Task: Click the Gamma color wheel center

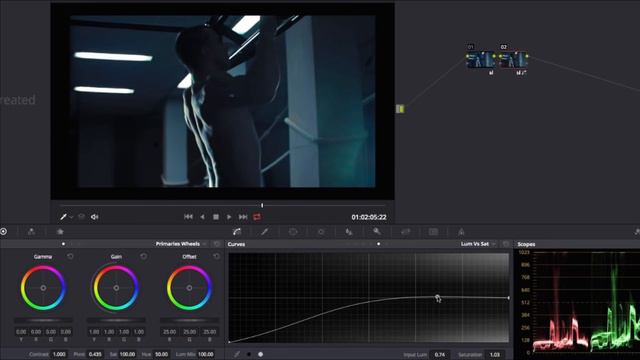Action: click(x=43, y=288)
